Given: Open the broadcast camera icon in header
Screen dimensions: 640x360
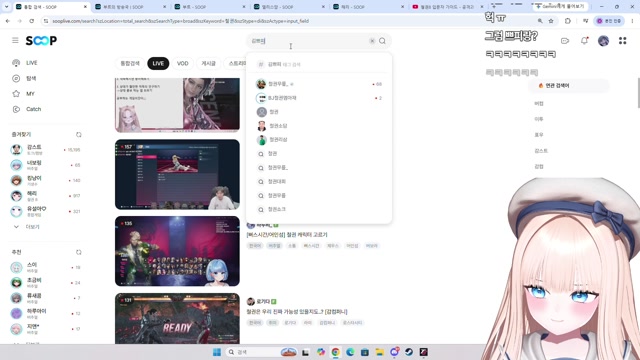Looking at the screenshot, I should click(x=565, y=41).
